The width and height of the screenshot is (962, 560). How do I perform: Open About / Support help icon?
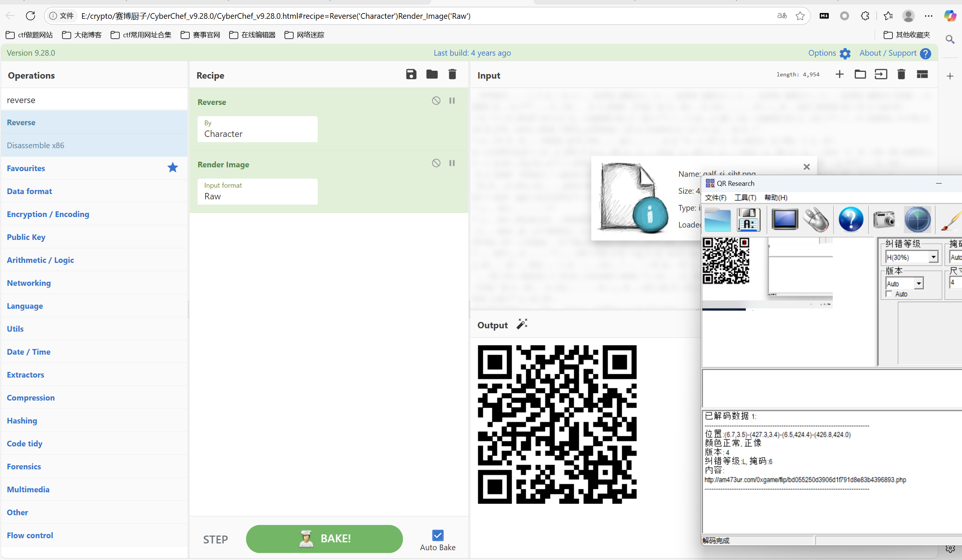pyautogui.click(x=925, y=53)
